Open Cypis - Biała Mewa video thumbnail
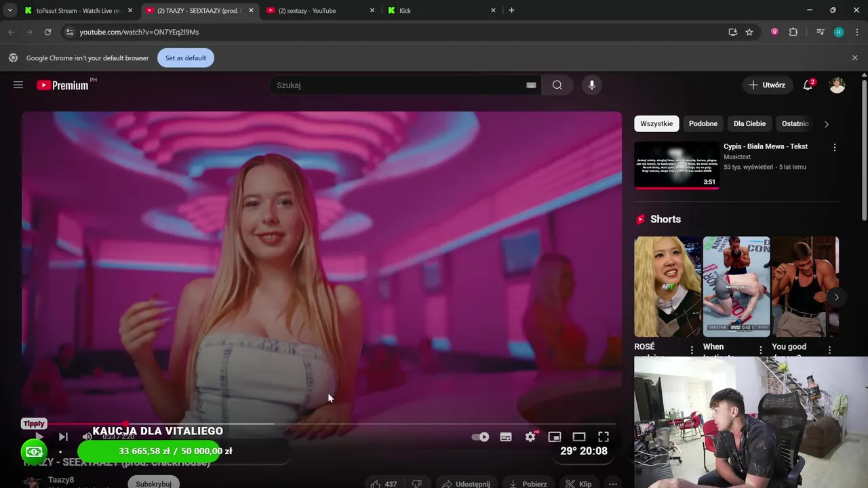 (677, 165)
